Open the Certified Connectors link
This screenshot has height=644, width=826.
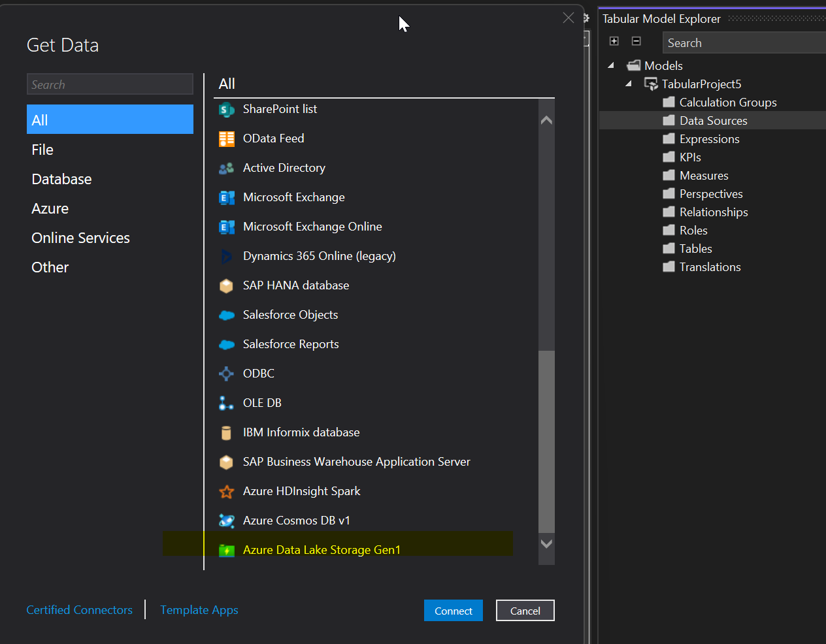(80, 610)
